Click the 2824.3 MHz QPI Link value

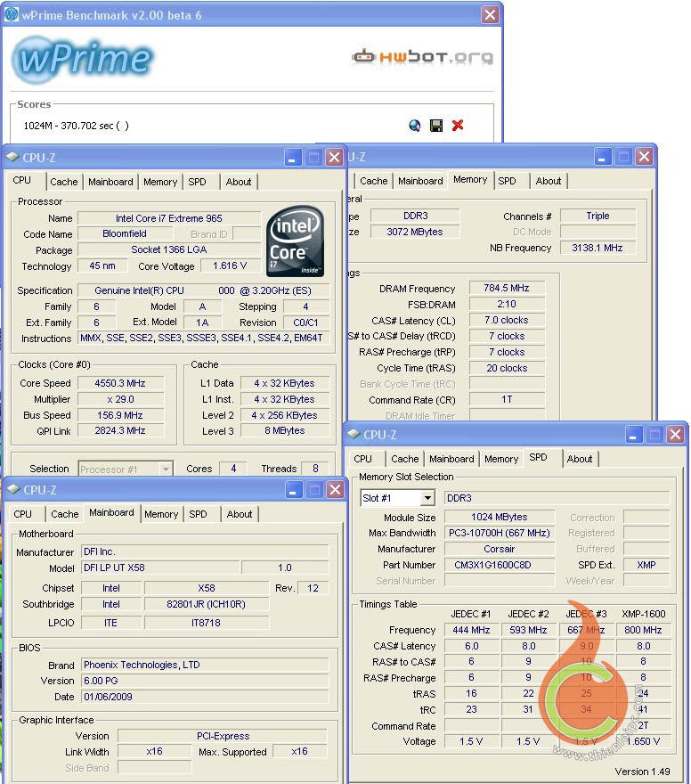[x=120, y=430]
